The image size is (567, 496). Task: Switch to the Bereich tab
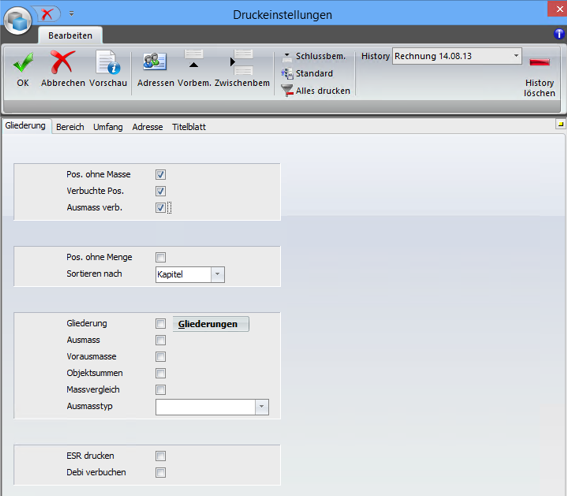click(70, 127)
